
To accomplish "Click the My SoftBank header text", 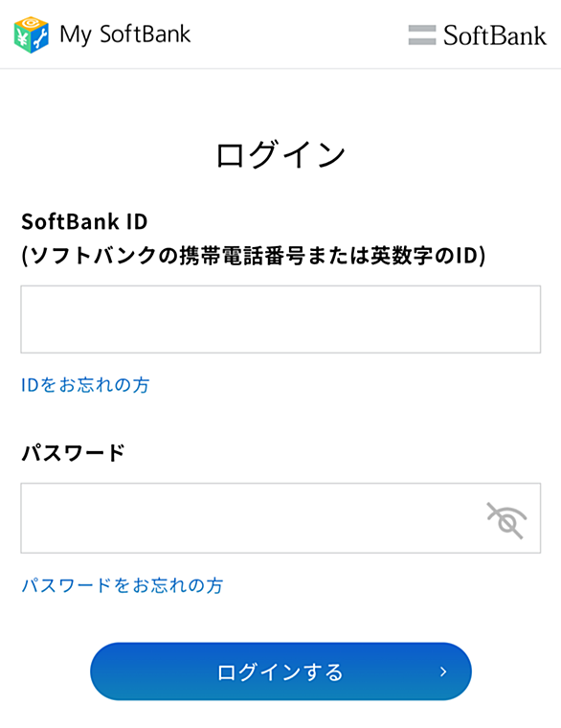I will (124, 34).
